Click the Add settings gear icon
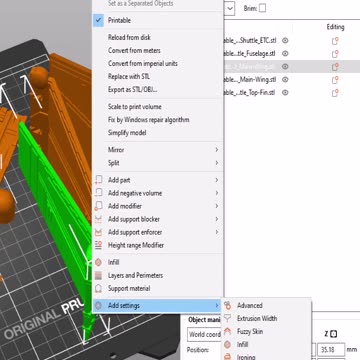 coord(98,306)
